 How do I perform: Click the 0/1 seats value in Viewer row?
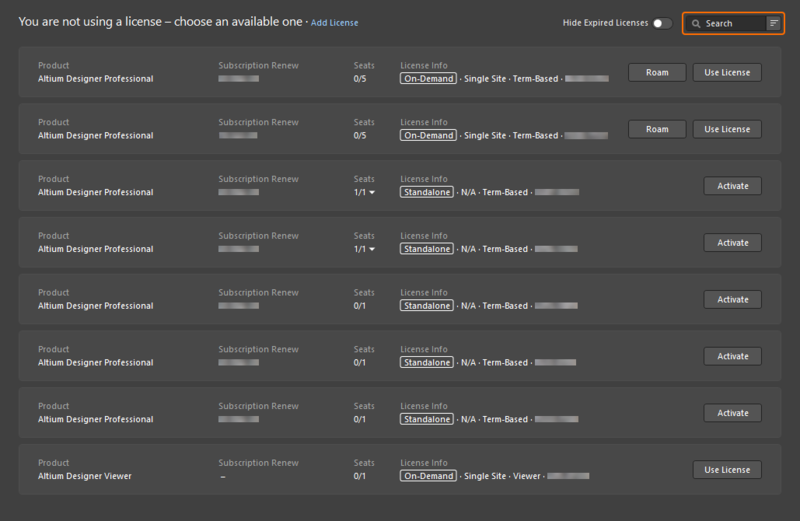coord(360,476)
